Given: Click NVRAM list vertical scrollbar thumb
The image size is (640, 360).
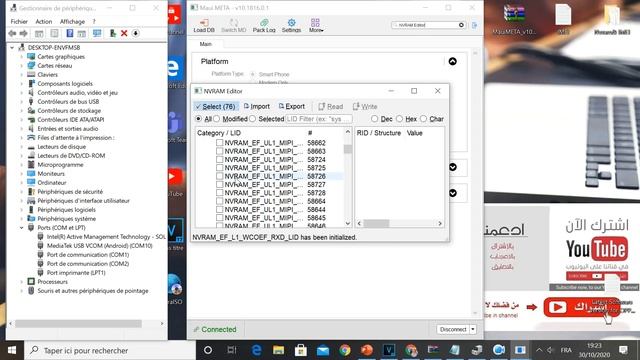Looking at the screenshot, I should [x=348, y=149].
